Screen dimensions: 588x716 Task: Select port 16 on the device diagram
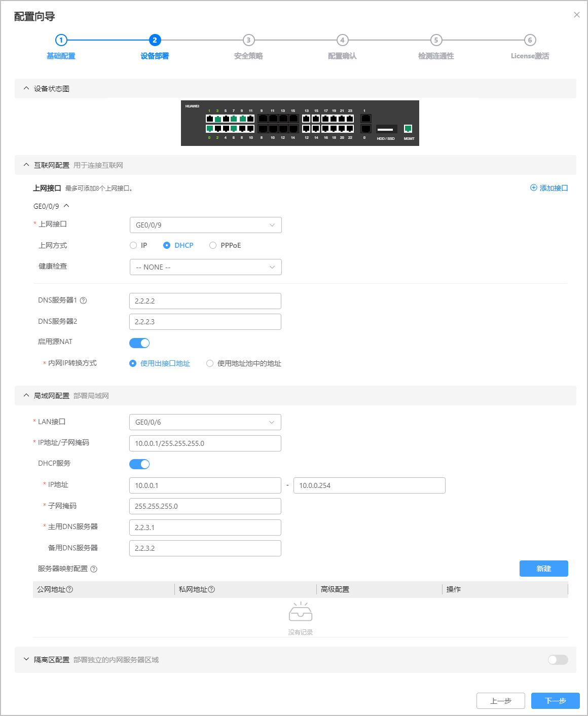[x=325, y=129]
